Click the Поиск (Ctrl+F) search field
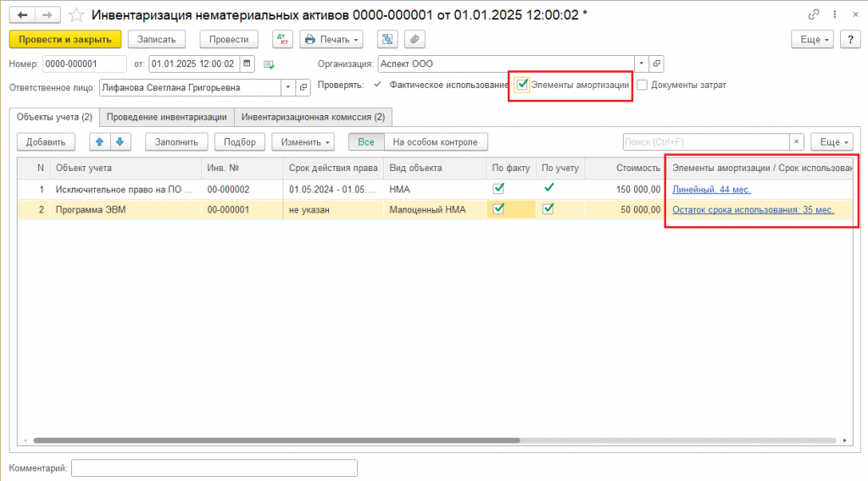 pyautogui.click(x=706, y=142)
